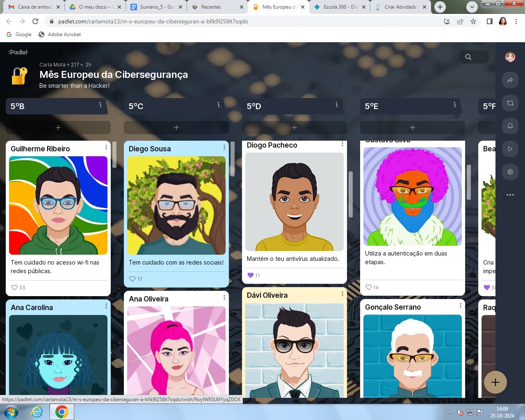Expand 5ºE section options menu
This screenshot has width=525, height=420.
click(454, 105)
